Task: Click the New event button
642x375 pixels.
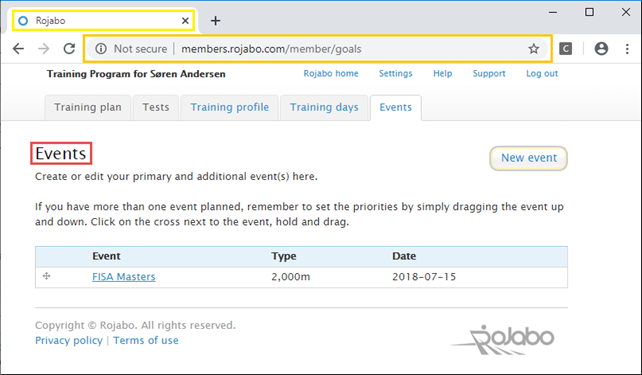Action: click(529, 158)
